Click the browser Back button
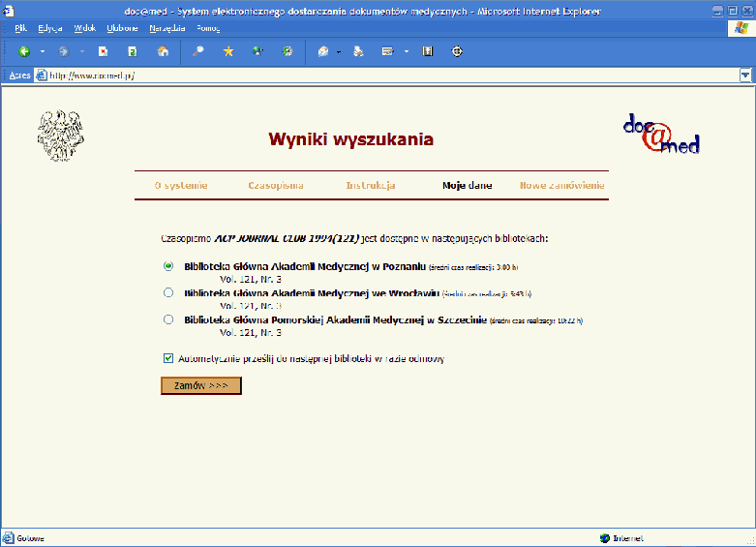The height and width of the screenshot is (547, 756). pyautogui.click(x=23, y=51)
